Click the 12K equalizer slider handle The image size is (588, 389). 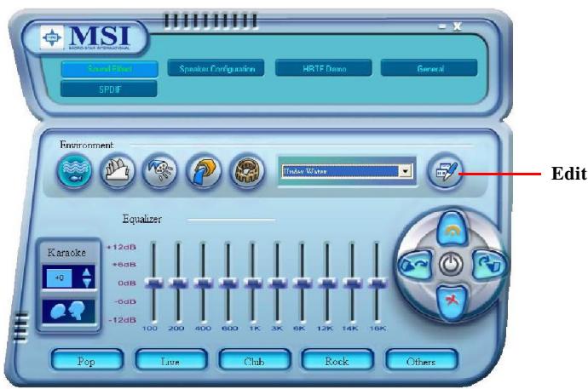click(x=327, y=283)
